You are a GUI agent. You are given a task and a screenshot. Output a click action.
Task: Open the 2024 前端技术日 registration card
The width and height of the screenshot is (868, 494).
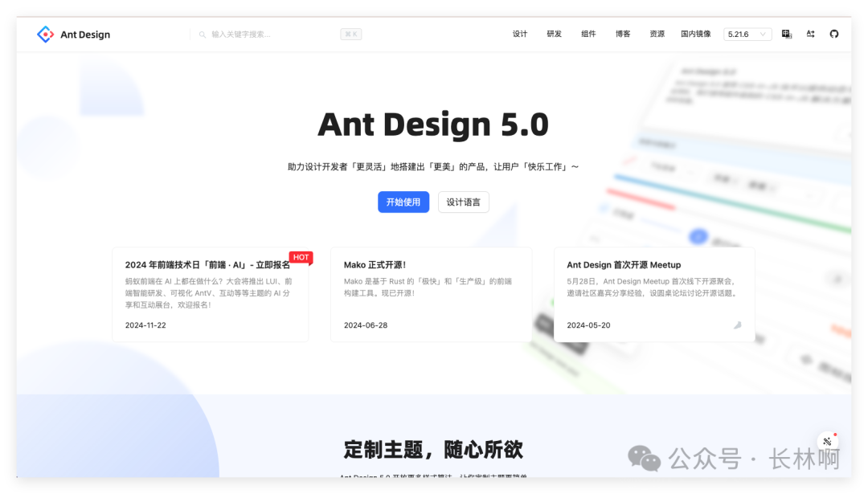pos(211,293)
